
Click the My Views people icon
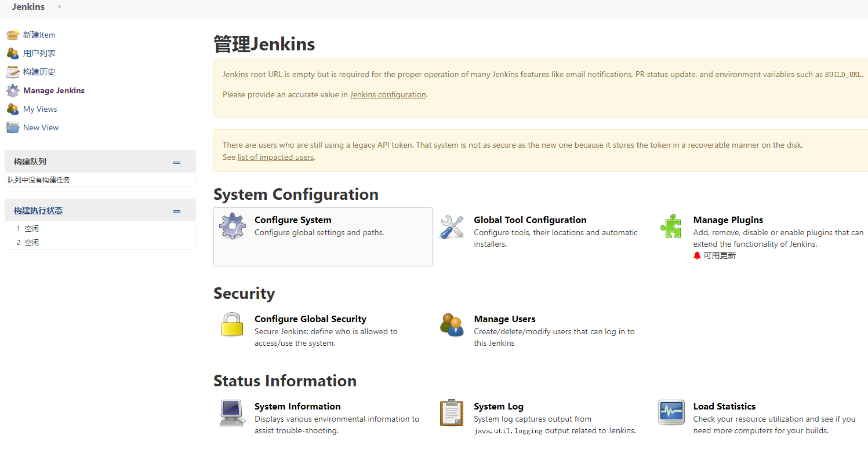[13, 109]
